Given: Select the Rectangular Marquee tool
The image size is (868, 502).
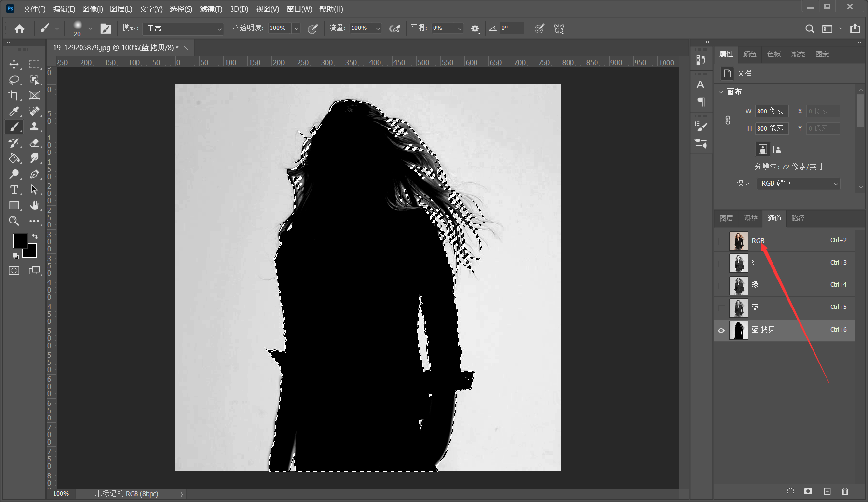Looking at the screenshot, I should [x=34, y=64].
